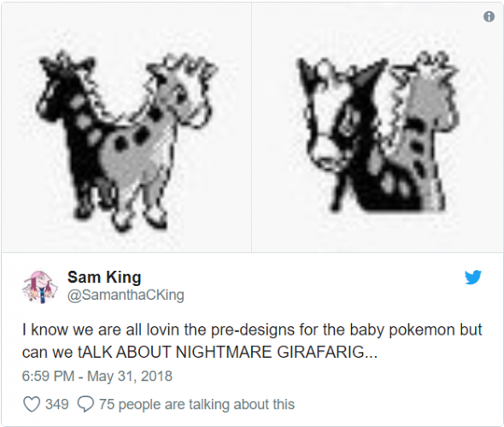The height and width of the screenshot is (427, 504).
Task: Open the left Girafarig sprite image
Action: (x=126, y=127)
